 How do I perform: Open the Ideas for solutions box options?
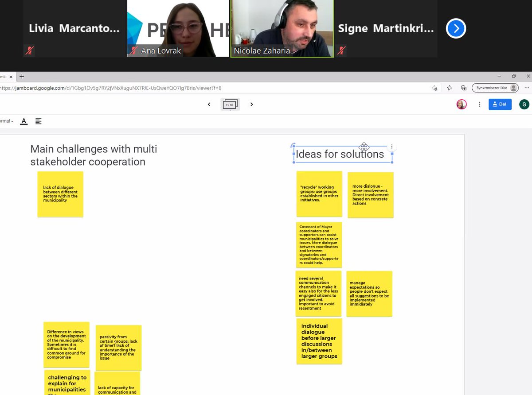pyautogui.click(x=391, y=147)
